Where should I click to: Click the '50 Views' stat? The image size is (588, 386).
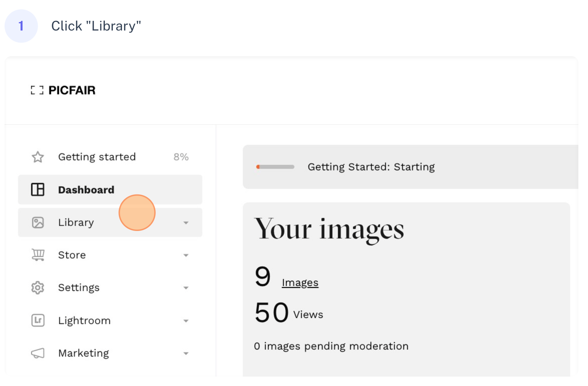coord(289,313)
